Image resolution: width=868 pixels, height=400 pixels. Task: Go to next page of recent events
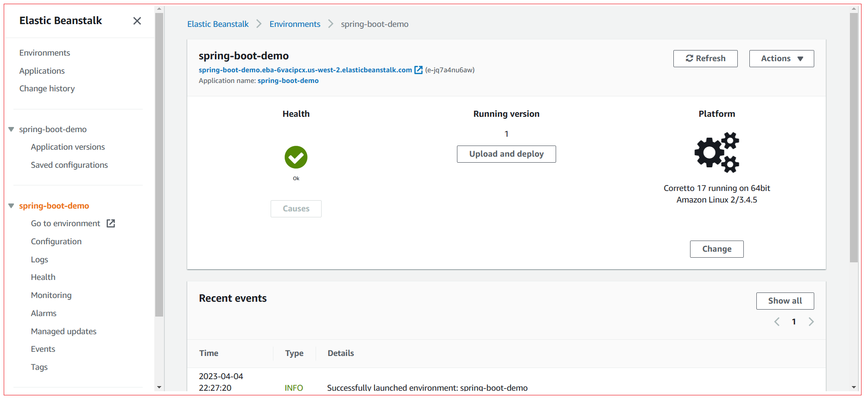[811, 322]
